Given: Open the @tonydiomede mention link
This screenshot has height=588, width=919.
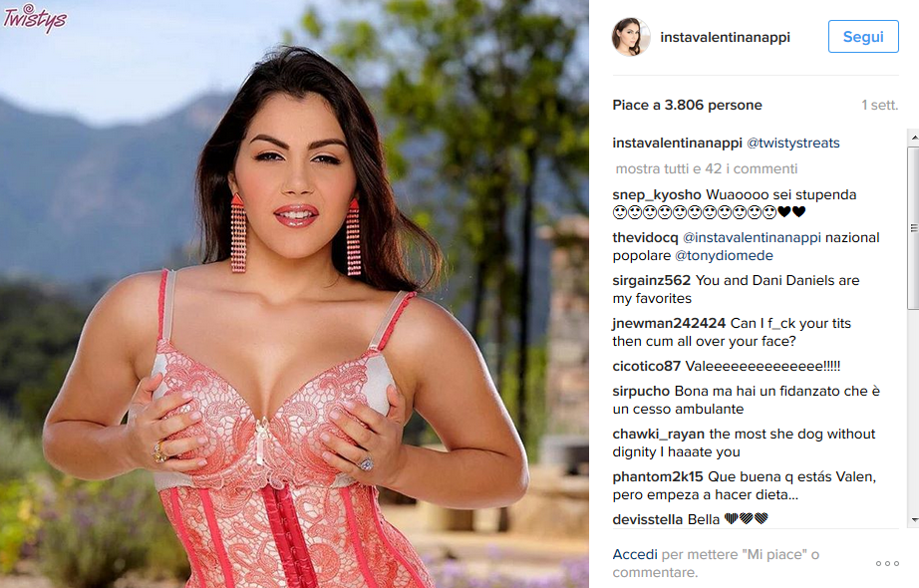Looking at the screenshot, I should [724, 255].
